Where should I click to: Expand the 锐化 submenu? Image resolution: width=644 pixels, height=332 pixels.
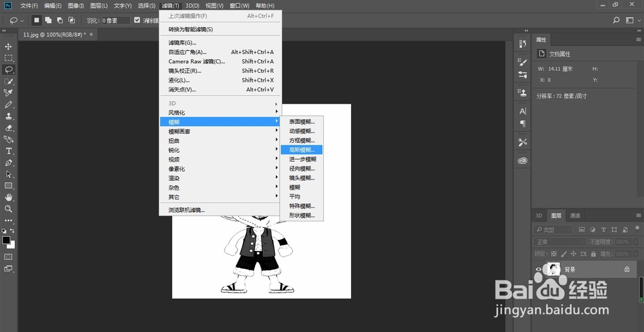(220, 150)
